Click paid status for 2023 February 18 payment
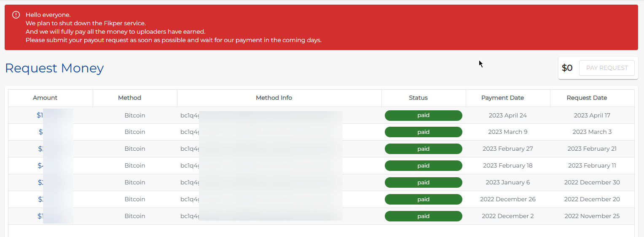This screenshot has width=644, height=237. click(423, 165)
